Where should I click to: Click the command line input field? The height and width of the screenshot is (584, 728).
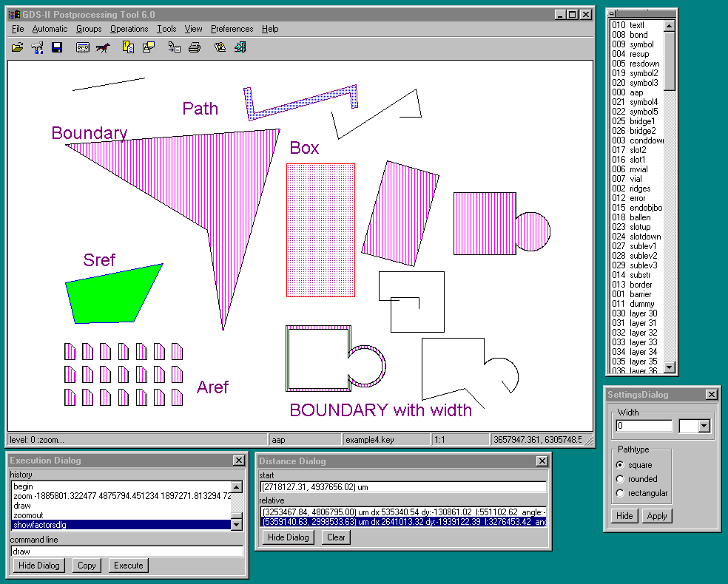coord(127,551)
